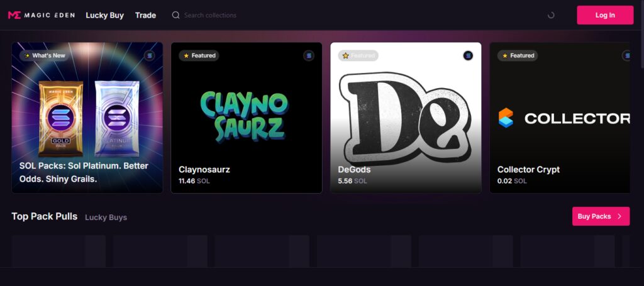
Task: Click the Claynosaurz collection title
Action: (204, 170)
